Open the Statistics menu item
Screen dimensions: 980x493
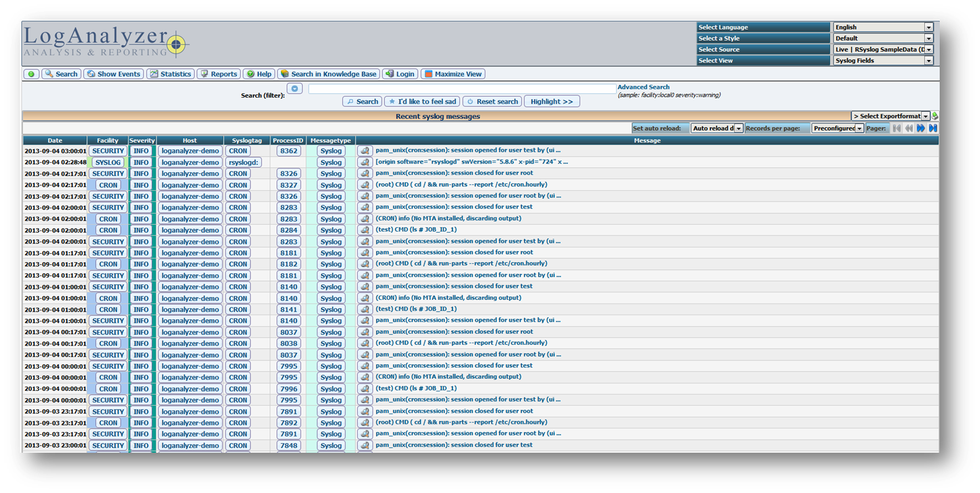pos(170,74)
